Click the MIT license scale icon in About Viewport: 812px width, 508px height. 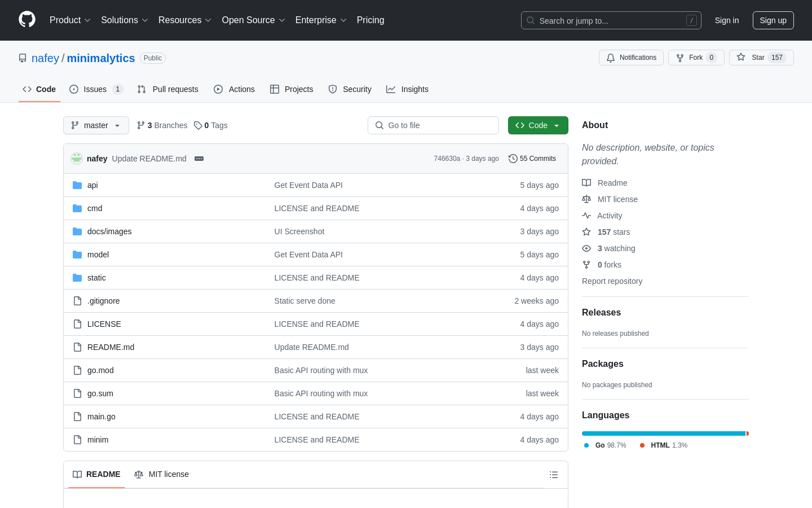pyautogui.click(x=586, y=199)
